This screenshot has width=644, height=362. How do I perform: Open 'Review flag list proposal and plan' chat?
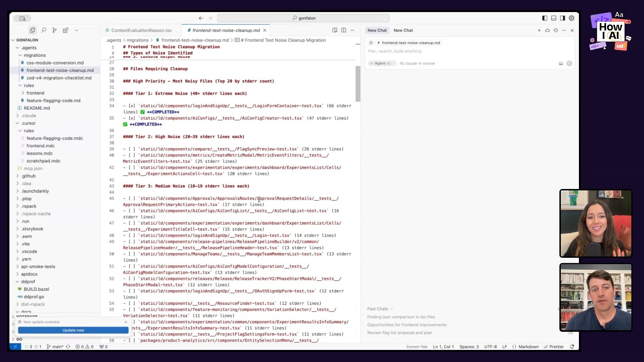click(399, 333)
